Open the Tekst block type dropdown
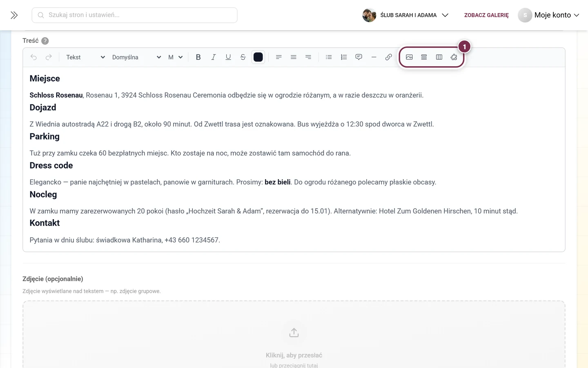This screenshot has height=368, width=588. coord(85,57)
